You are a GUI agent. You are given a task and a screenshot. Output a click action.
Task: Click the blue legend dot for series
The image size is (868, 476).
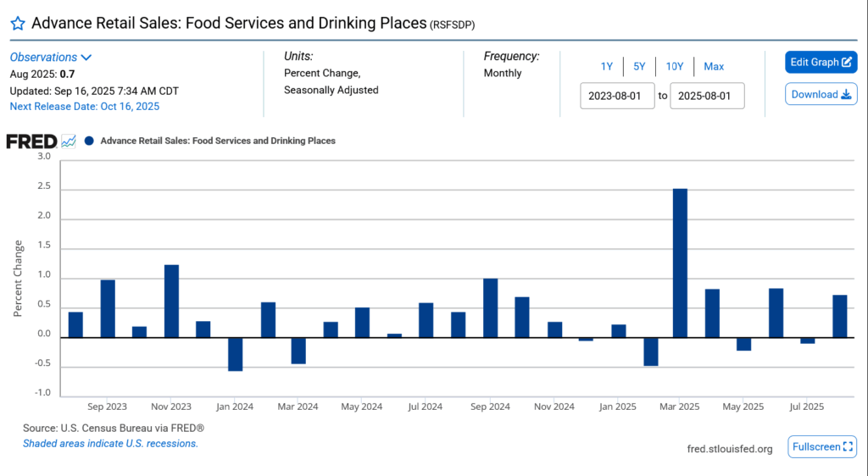(89, 141)
